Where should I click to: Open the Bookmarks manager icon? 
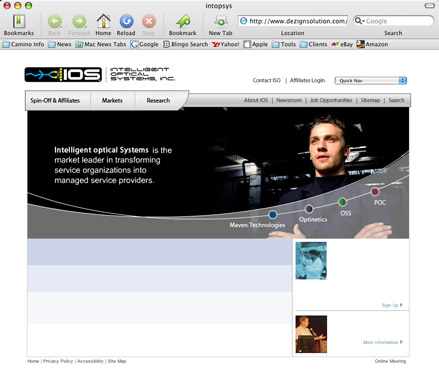click(x=19, y=21)
